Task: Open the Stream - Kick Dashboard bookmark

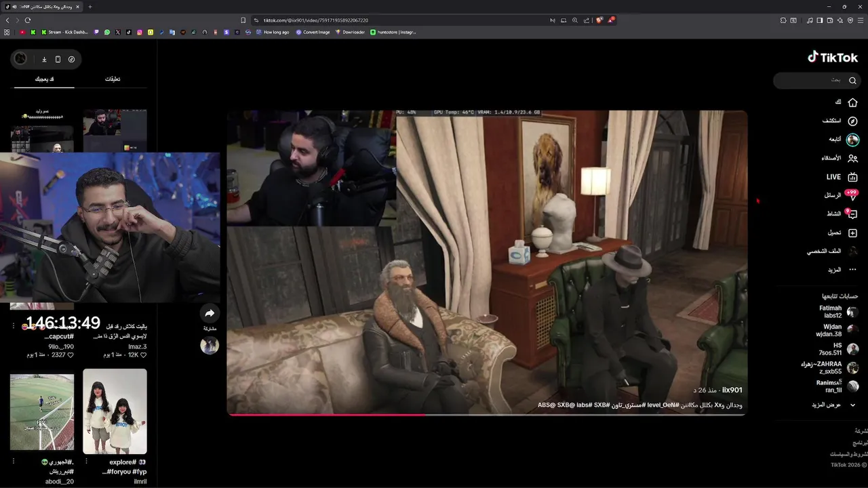Action: (65, 32)
